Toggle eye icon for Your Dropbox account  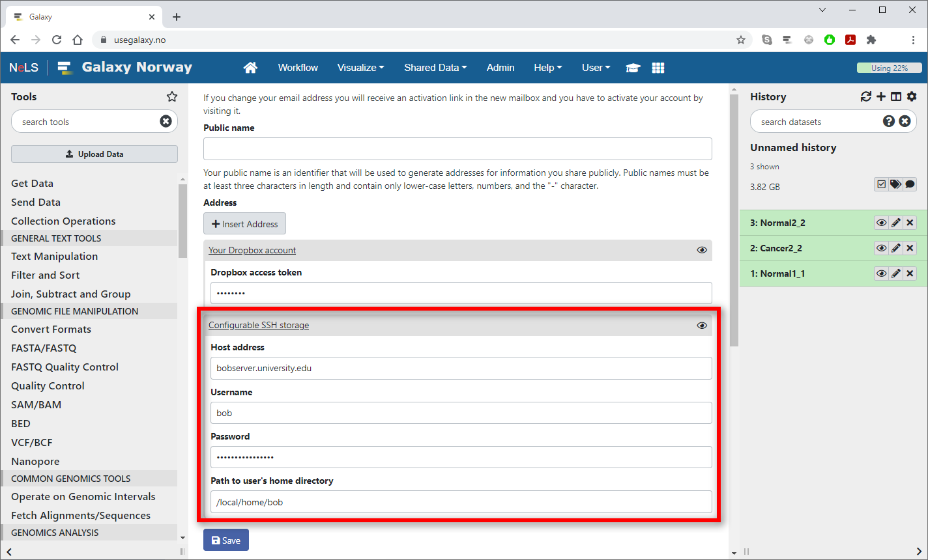coord(702,250)
